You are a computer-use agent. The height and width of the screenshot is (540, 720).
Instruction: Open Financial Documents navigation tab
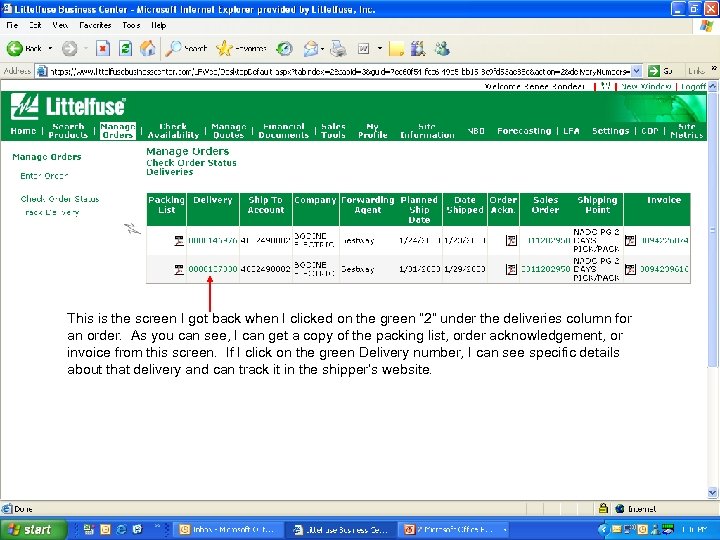click(283, 130)
